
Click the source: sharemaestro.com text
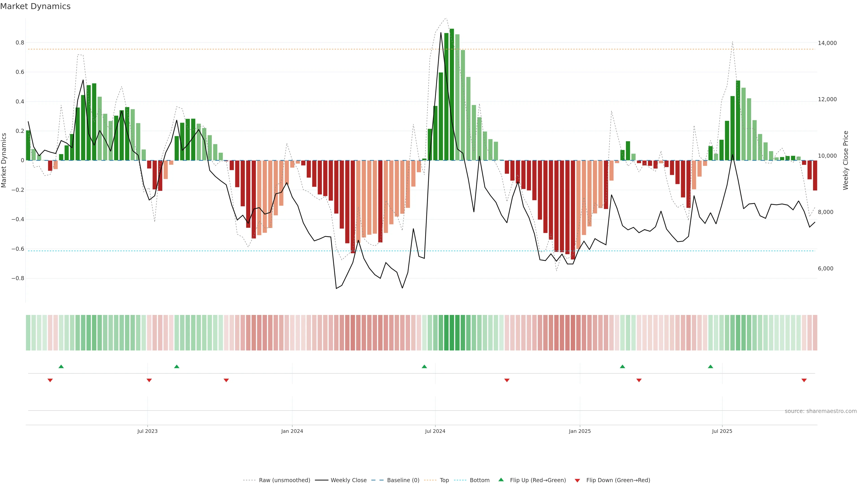coord(821,411)
